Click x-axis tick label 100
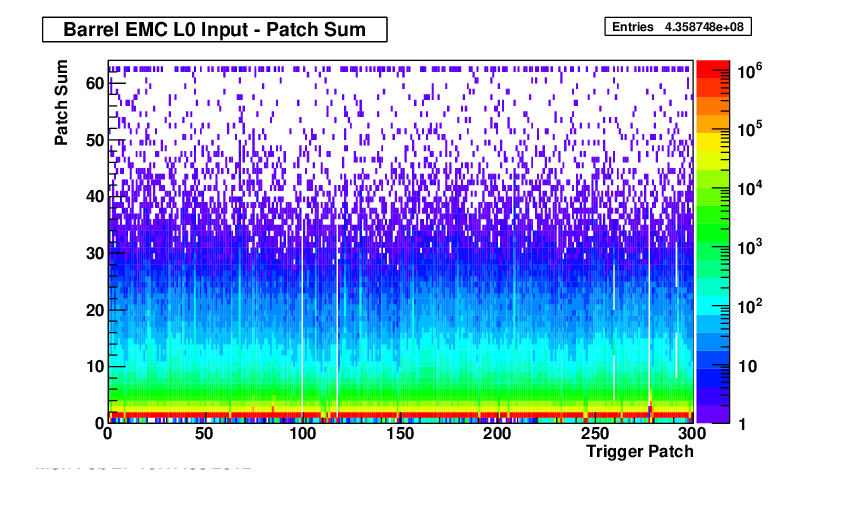The width and height of the screenshot is (850, 517). click(x=302, y=434)
